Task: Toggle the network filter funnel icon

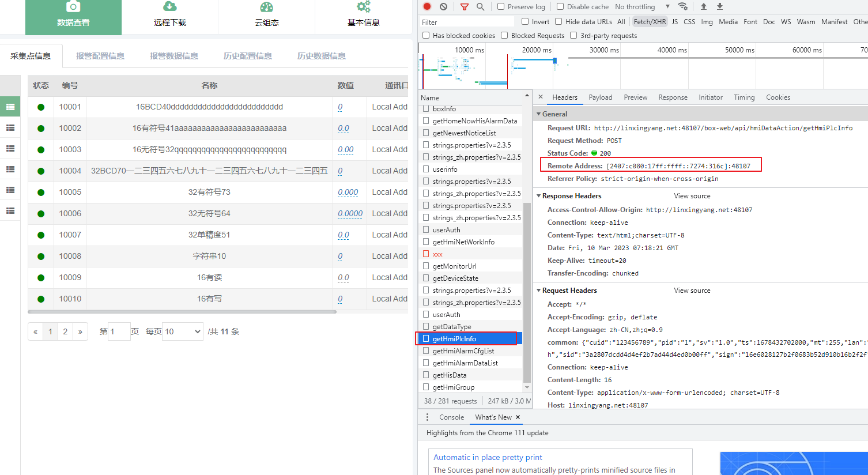Action: click(465, 6)
